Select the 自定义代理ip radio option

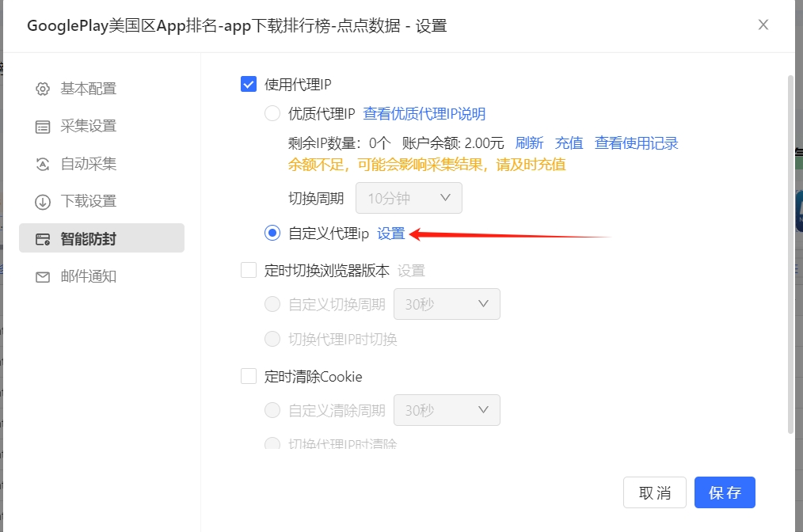[x=272, y=233]
